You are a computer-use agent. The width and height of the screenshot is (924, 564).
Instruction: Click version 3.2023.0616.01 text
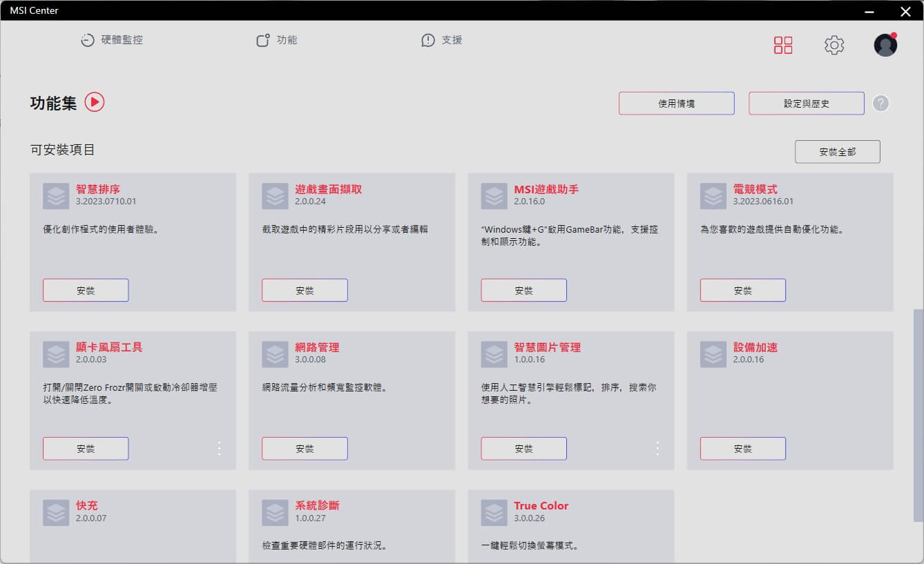[764, 202]
